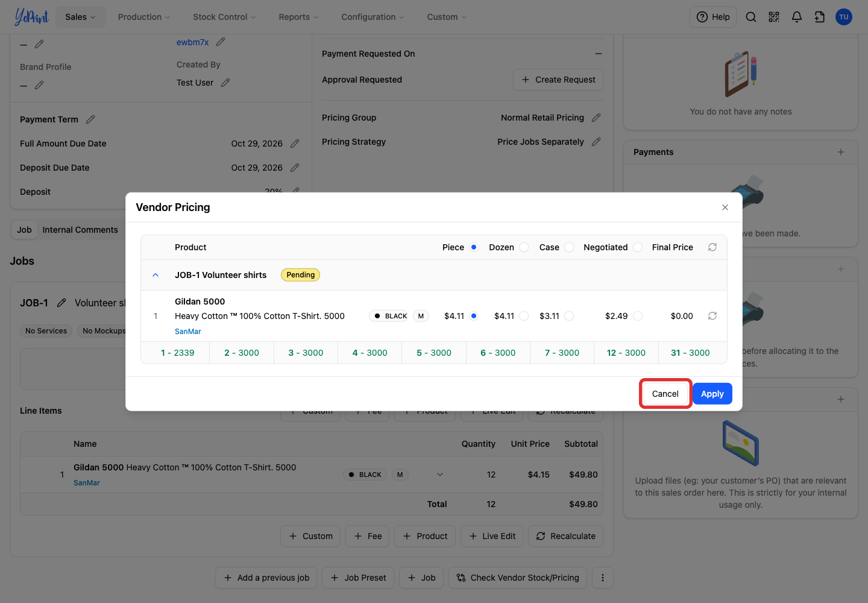
Task: Edit the Deposit Due Date
Action: [x=295, y=168]
